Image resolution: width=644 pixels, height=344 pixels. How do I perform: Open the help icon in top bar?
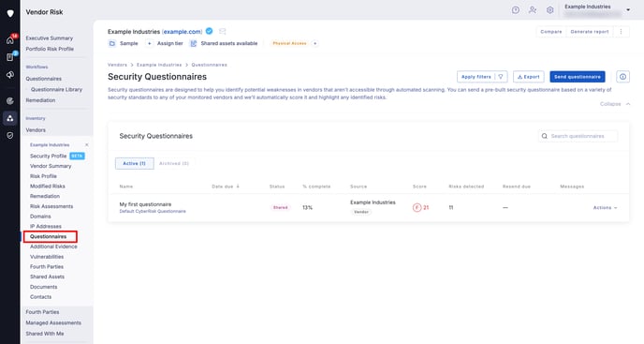(516, 10)
